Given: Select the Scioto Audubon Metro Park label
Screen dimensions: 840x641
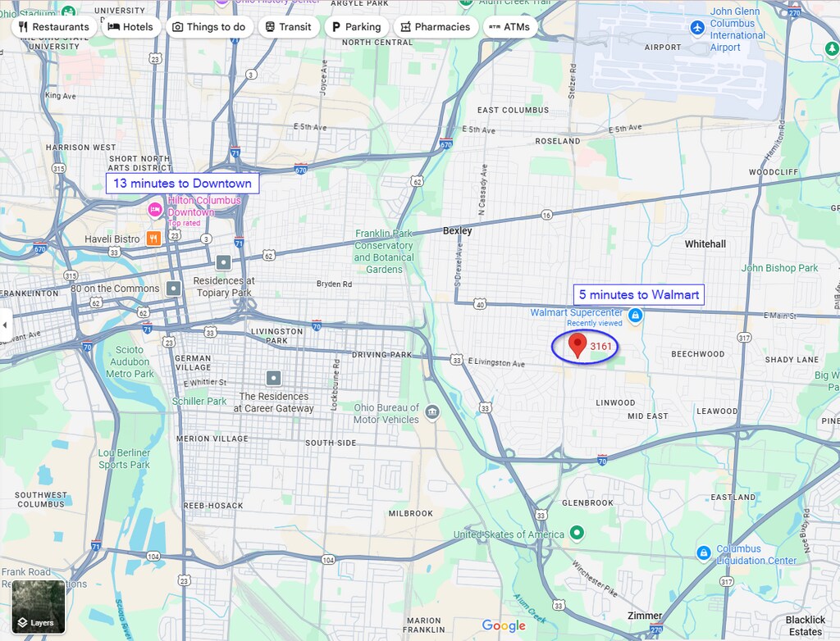Looking at the screenshot, I should click(x=130, y=361).
